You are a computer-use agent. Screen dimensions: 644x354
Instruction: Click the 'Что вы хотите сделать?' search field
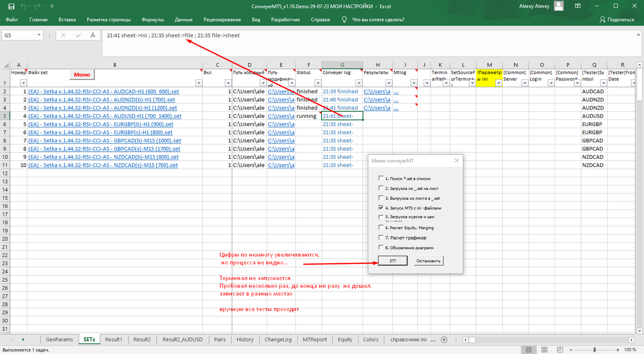coord(378,19)
